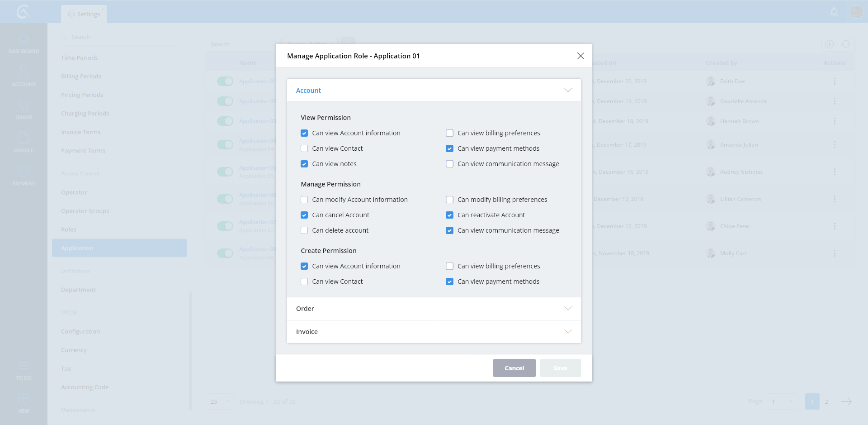868x425 pixels.
Task: Enable the Can view Contact checkbox under View Permission
Action: point(304,148)
